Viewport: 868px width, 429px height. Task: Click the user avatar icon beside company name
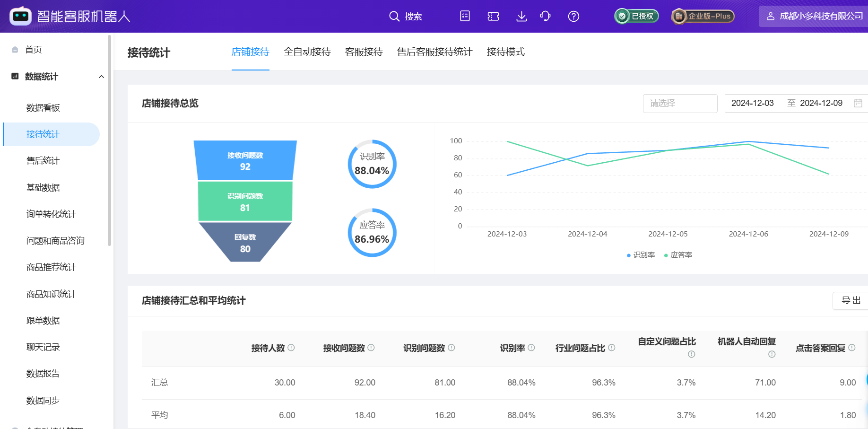point(771,16)
